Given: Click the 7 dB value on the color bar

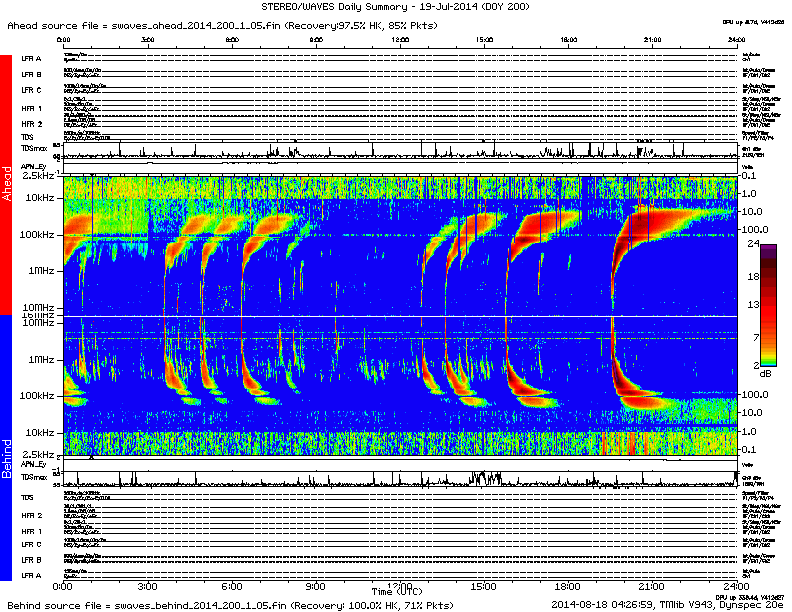Looking at the screenshot, I should (756, 337).
